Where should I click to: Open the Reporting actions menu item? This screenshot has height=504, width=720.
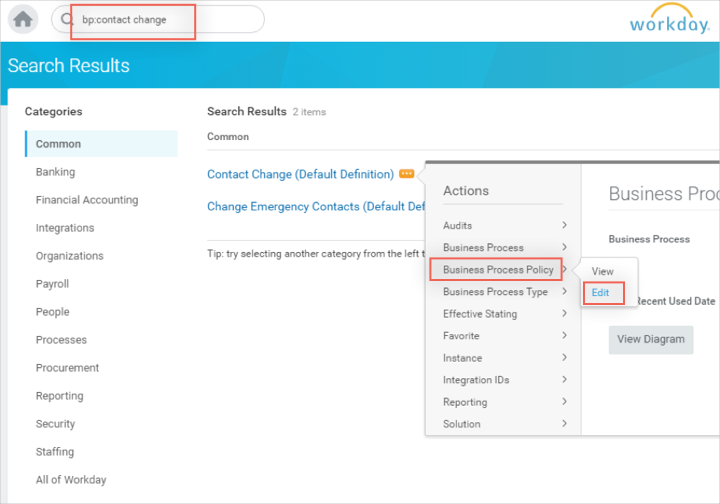coord(505,402)
